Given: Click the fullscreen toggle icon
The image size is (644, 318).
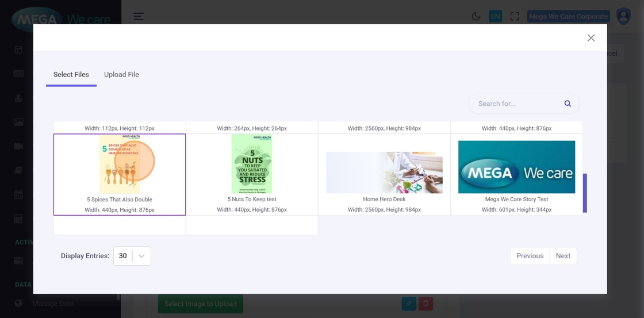Looking at the screenshot, I should click(x=515, y=17).
